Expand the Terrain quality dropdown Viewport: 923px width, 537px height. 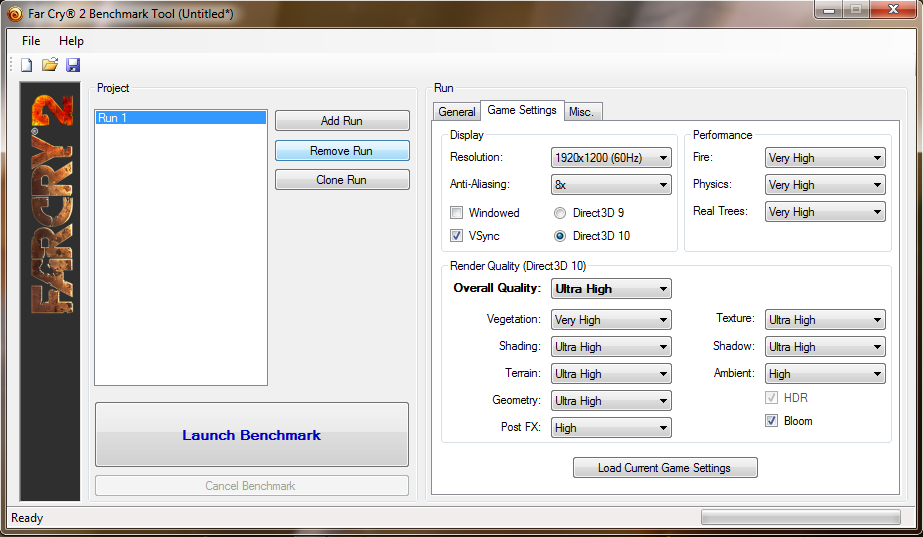[611, 374]
